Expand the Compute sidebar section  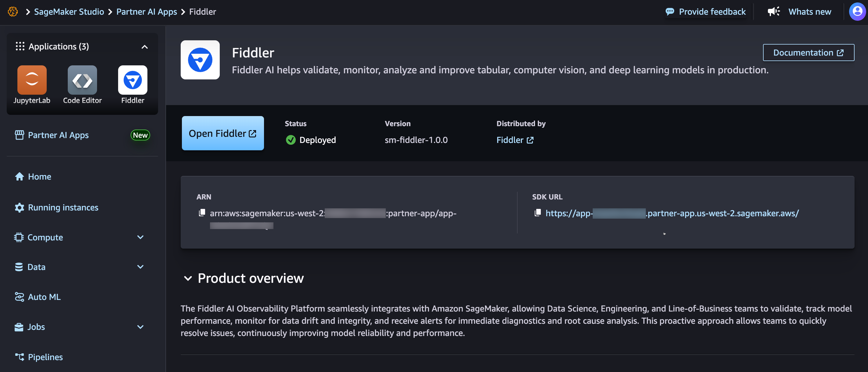click(140, 237)
